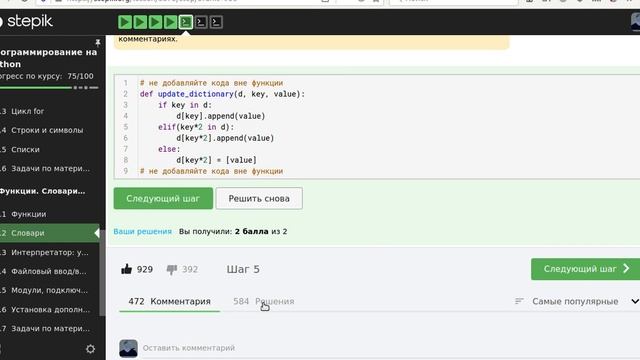Click the like count 929

[145, 269]
